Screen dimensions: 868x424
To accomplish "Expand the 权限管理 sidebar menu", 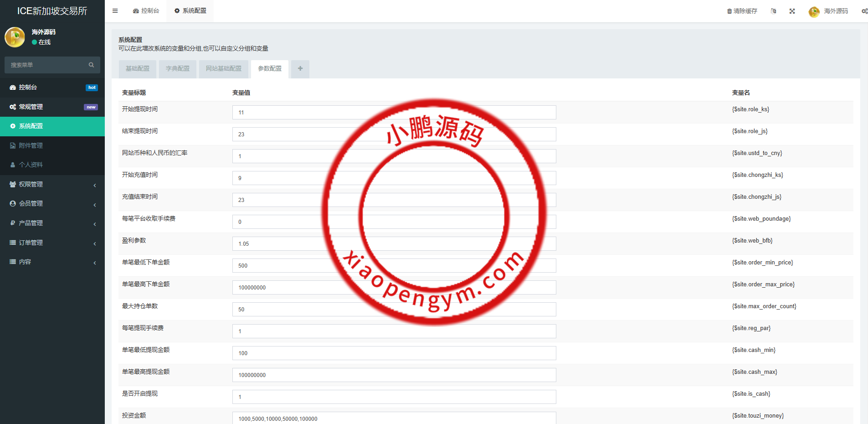I will point(52,185).
